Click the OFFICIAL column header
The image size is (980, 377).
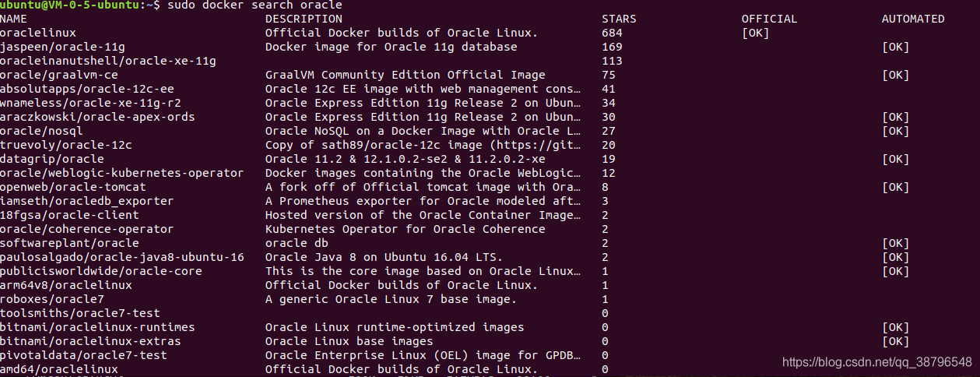coord(769,19)
